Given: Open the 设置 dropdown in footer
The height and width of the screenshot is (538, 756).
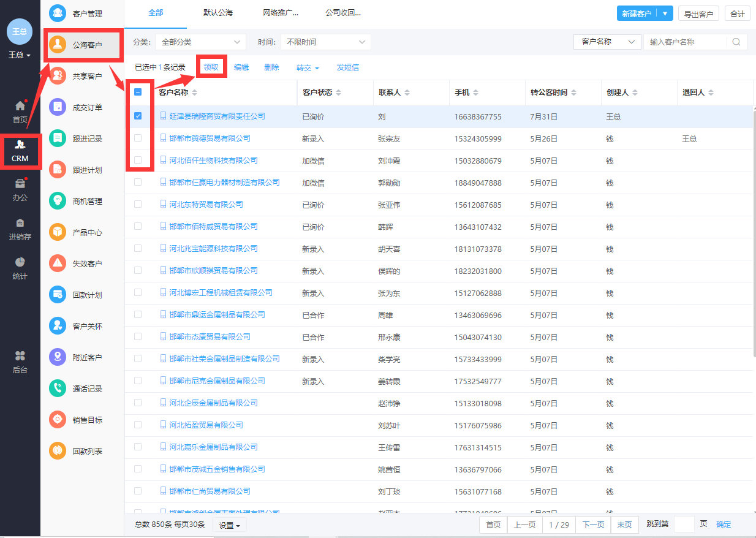Looking at the screenshot, I should tap(229, 525).
